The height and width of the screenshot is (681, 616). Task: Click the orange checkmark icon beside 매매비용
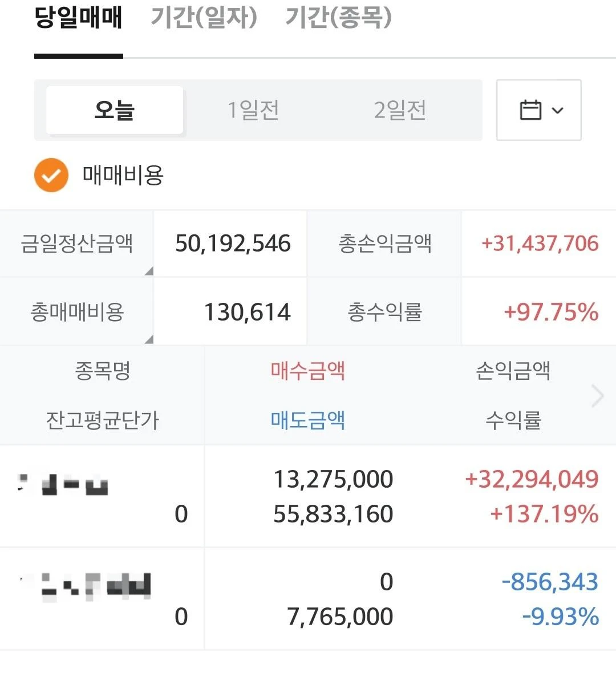click(51, 175)
